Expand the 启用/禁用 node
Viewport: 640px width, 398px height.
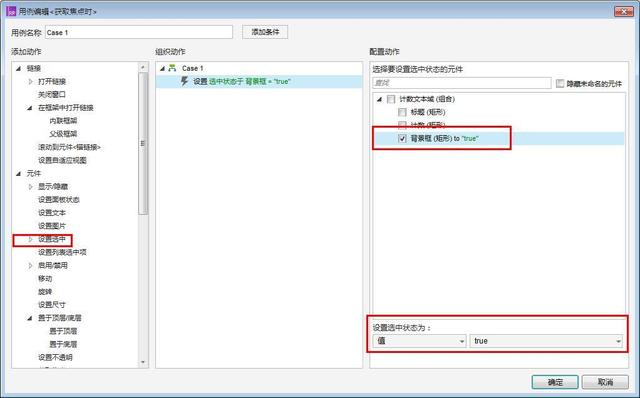[x=30, y=265]
